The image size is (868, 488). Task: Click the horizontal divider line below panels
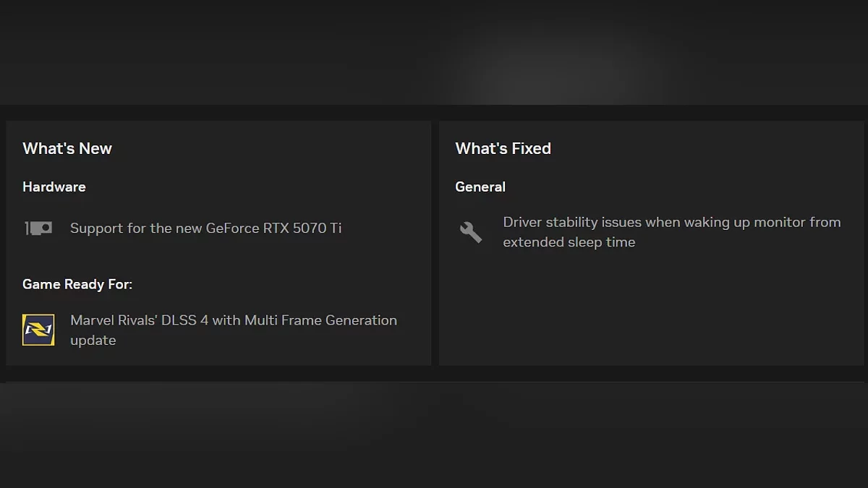tap(434, 382)
